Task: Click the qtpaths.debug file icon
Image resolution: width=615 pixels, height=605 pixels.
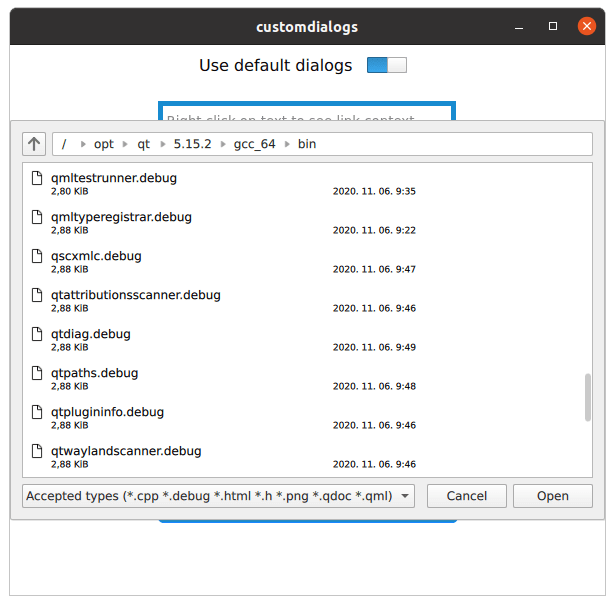Action: [38, 373]
